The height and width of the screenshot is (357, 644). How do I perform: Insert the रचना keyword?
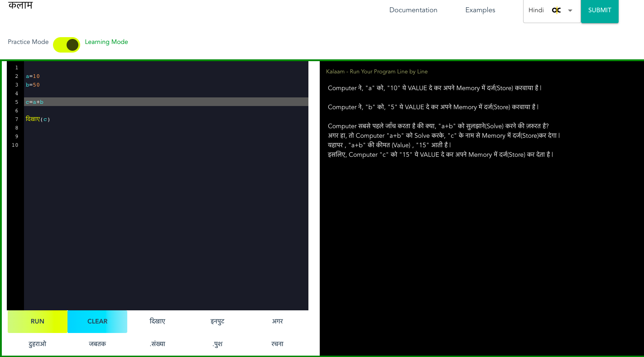[277, 344]
